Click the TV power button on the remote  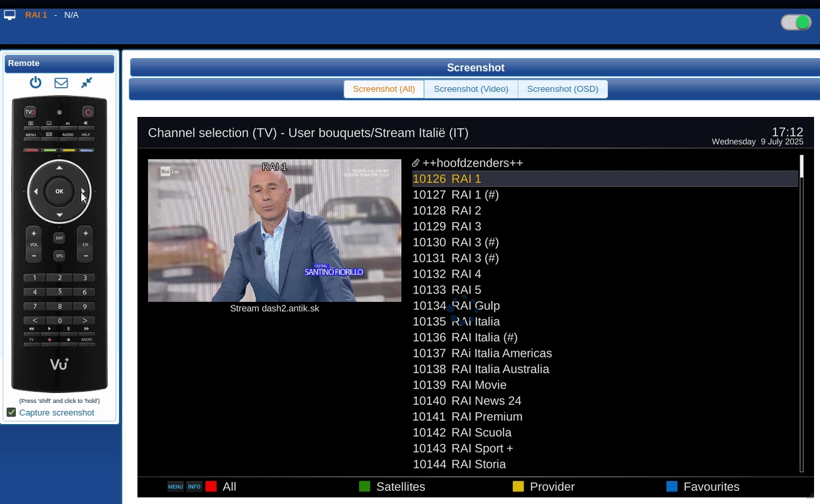tap(30, 112)
